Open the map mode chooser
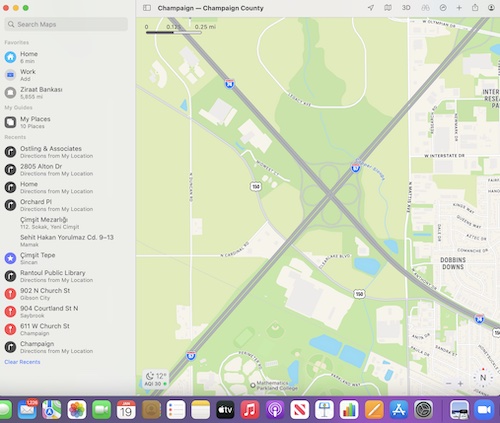 coord(388,8)
